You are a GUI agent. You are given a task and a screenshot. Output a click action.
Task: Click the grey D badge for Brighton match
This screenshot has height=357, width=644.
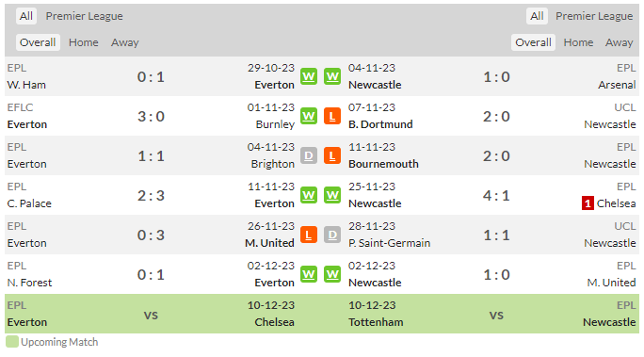tap(309, 155)
